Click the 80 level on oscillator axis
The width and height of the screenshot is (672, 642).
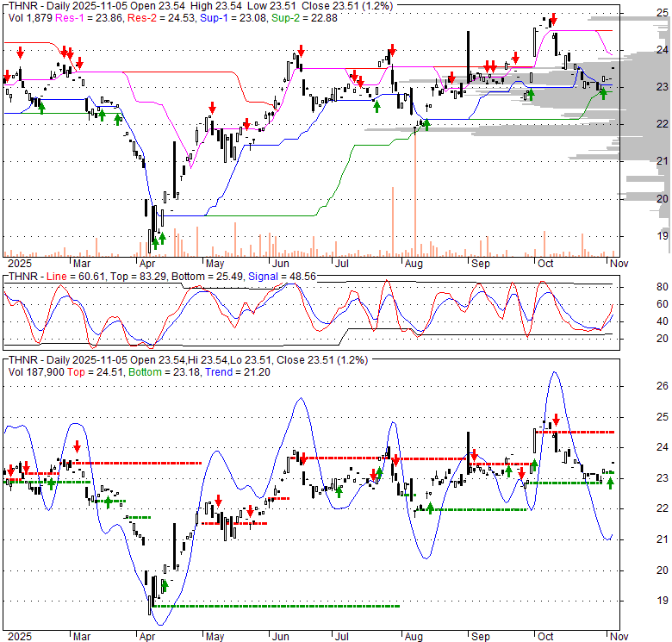coord(638,287)
